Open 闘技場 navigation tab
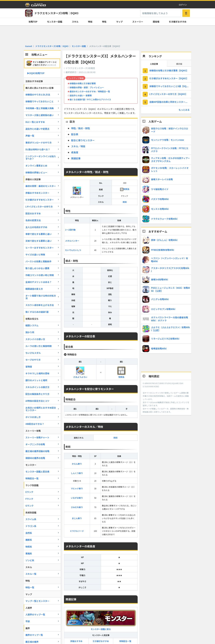Screen dimensions: 215x644 pos(156,22)
